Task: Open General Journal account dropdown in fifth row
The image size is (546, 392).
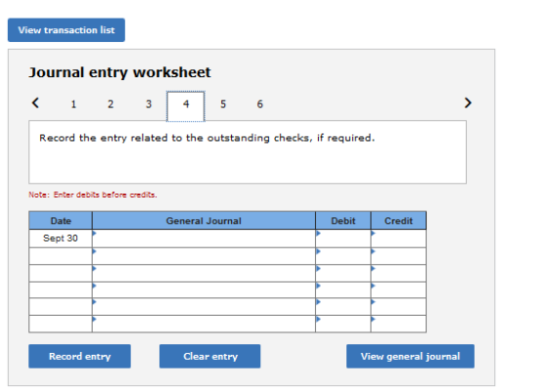Action: (204, 307)
